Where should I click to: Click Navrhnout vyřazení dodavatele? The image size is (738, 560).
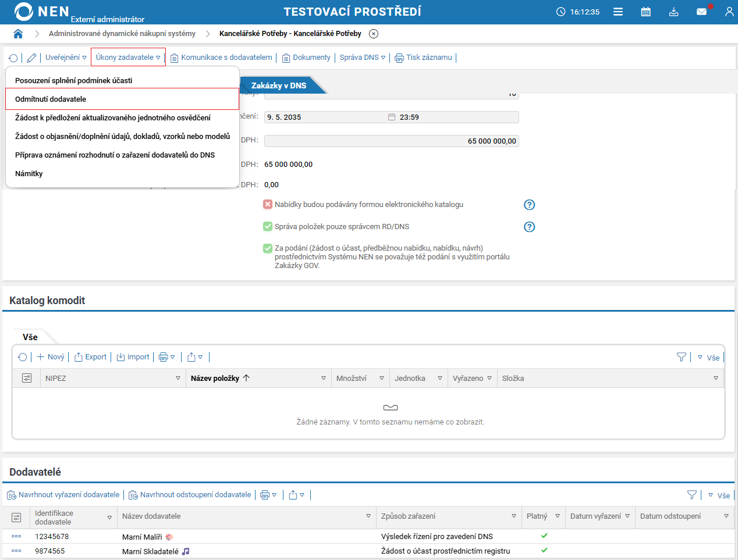click(x=63, y=495)
